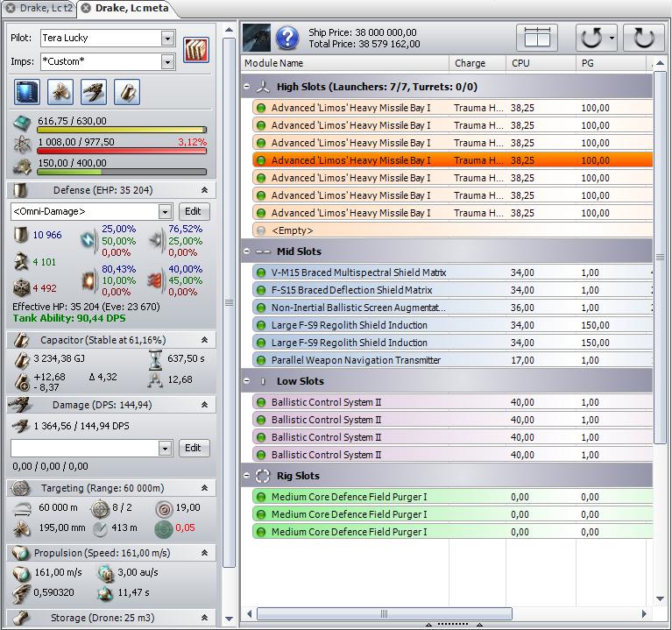Click the drones icon button

pos(60,92)
